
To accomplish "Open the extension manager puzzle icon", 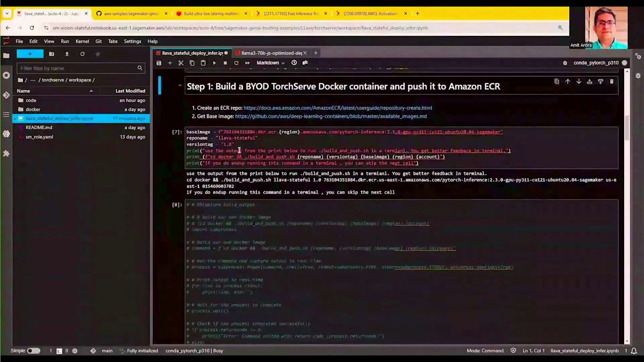I will (x=6, y=153).
